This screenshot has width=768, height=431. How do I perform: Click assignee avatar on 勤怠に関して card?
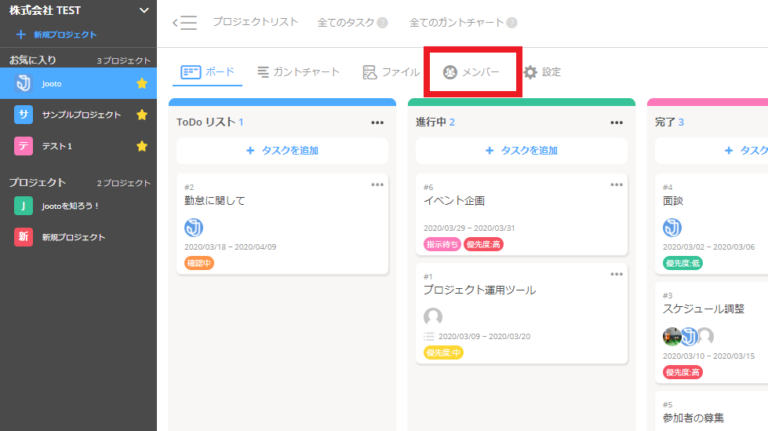193,228
